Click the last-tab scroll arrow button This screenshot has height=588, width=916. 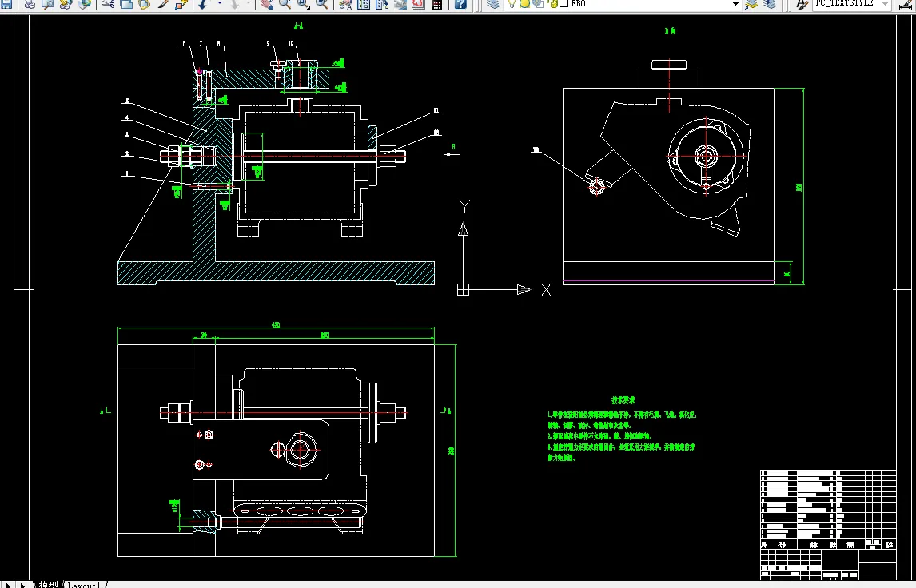tap(23, 585)
